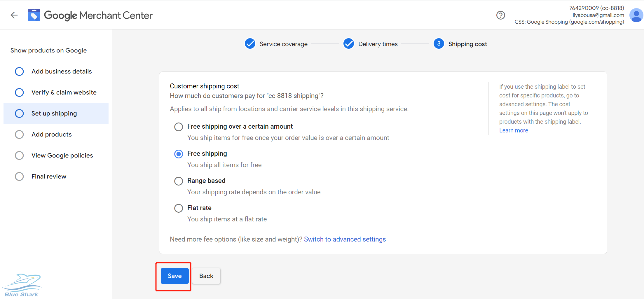Select the Flat rate radio option
The height and width of the screenshot is (299, 644).
click(x=179, y=208)
